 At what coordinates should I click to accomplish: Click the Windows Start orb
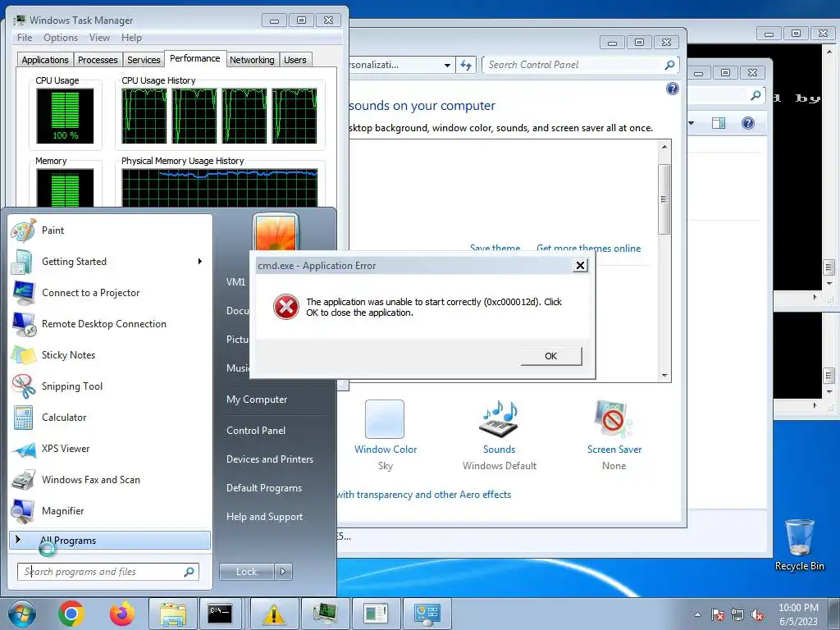click(22, 614)
